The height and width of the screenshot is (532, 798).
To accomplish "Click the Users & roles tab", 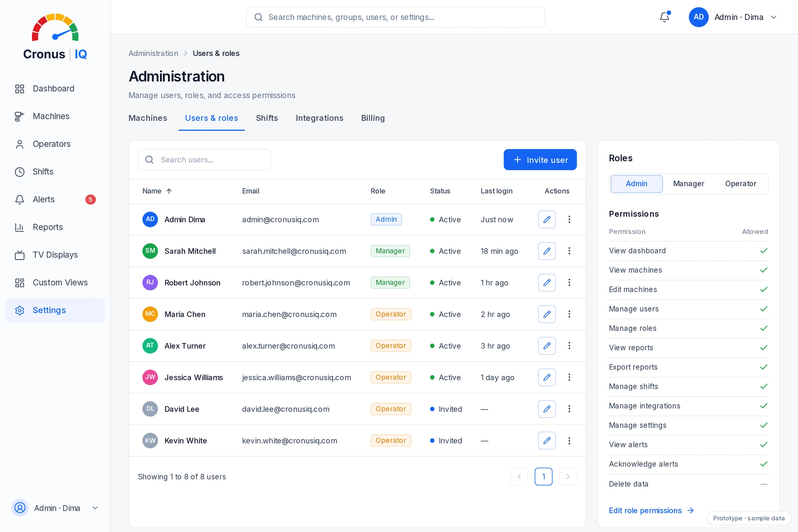I will [211, 118].
